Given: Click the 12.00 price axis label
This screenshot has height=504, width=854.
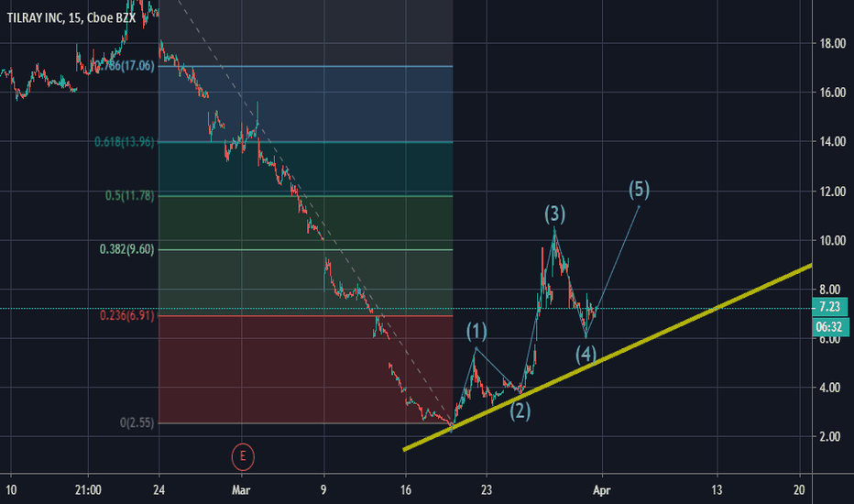Looking at the screenshot, I should (x=833, y=192).
